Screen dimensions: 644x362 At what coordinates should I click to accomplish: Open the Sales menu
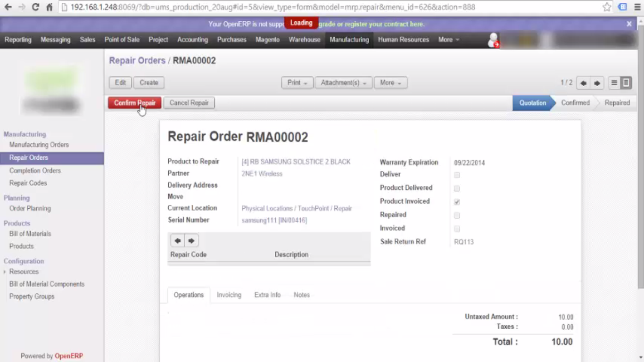click(x=87, y=40)
